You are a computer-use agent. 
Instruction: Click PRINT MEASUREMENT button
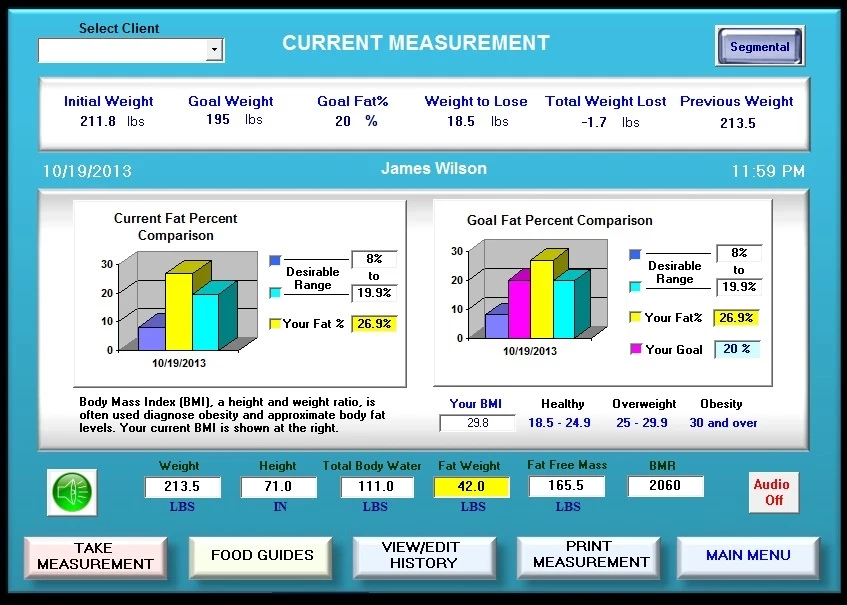[x=588, y=556]
